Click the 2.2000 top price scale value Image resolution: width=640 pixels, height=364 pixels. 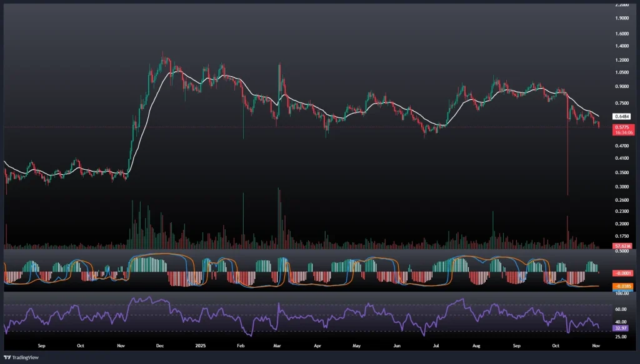[622, 4]
